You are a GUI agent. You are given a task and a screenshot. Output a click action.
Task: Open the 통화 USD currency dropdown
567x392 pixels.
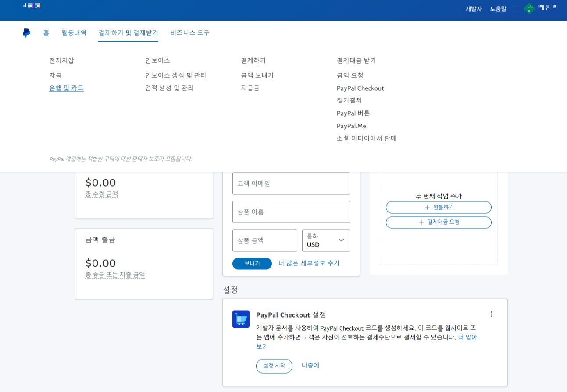coord(326,240)
